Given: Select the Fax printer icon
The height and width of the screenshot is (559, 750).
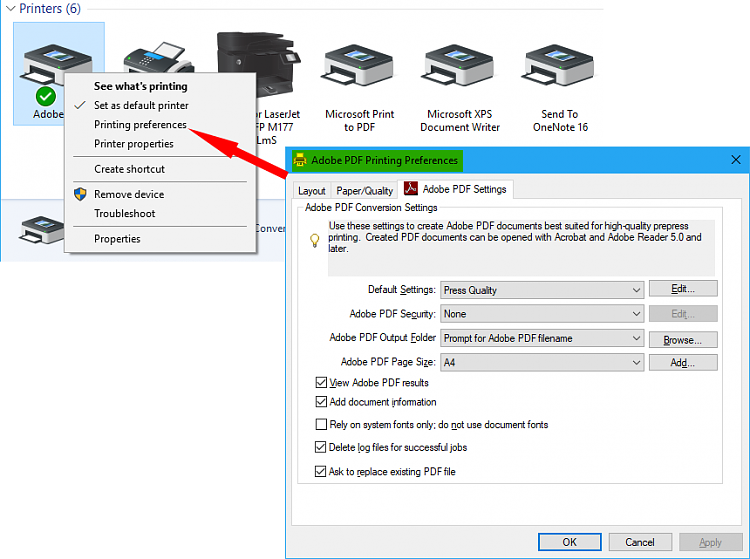Looking at the screenshot, I should coord(159,58).
